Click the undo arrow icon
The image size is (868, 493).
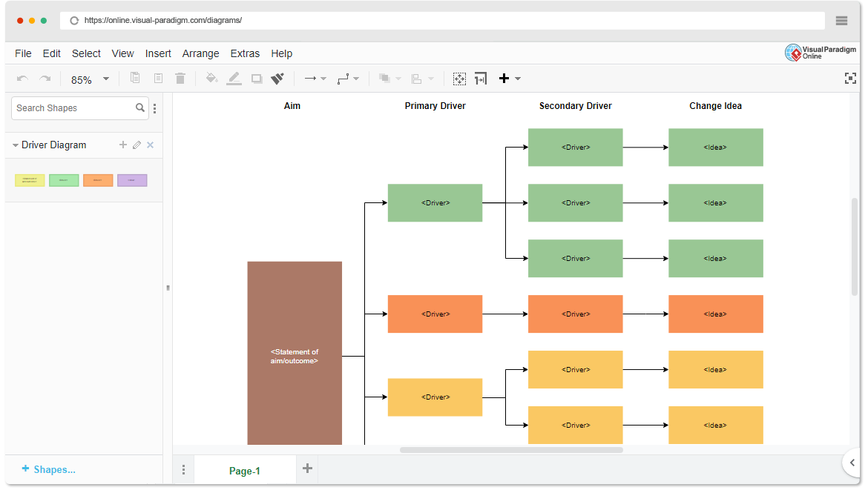pyautogui.click(x=23, y=79)
